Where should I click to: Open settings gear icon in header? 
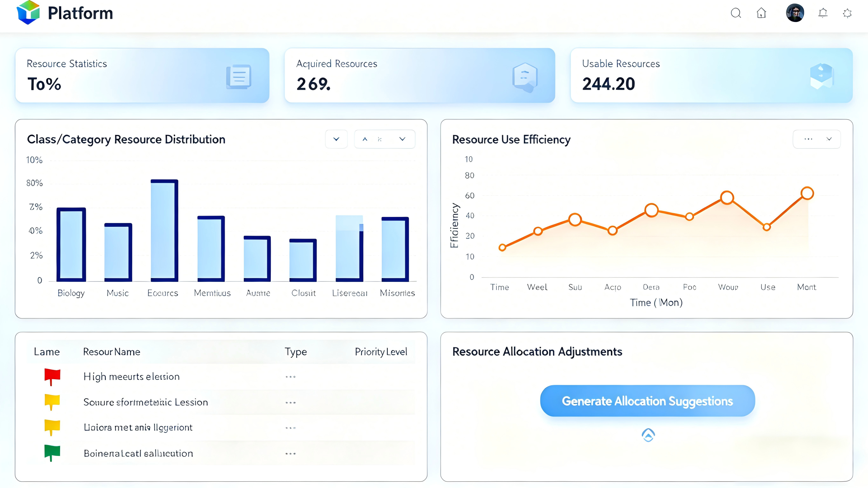pos(847,13)
